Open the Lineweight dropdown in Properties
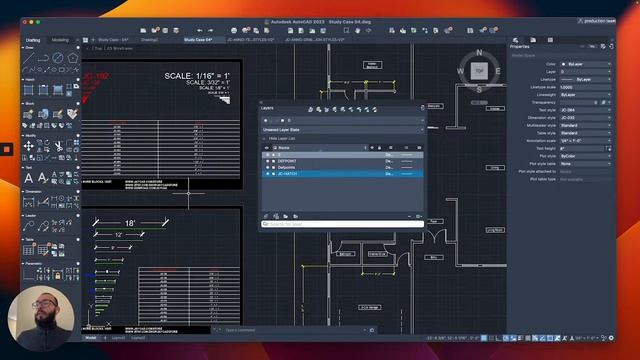Screen dimensions: 640x360 click(x=585, y=95)
